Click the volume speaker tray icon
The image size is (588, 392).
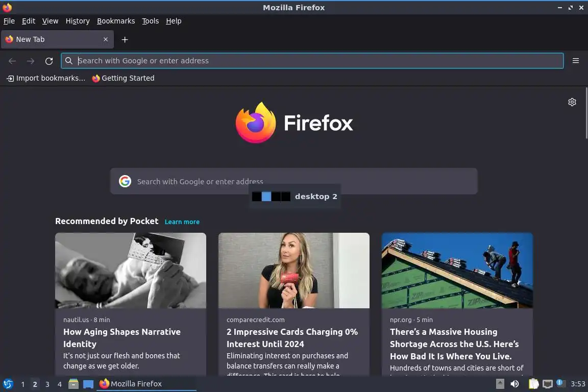[515, 384]
